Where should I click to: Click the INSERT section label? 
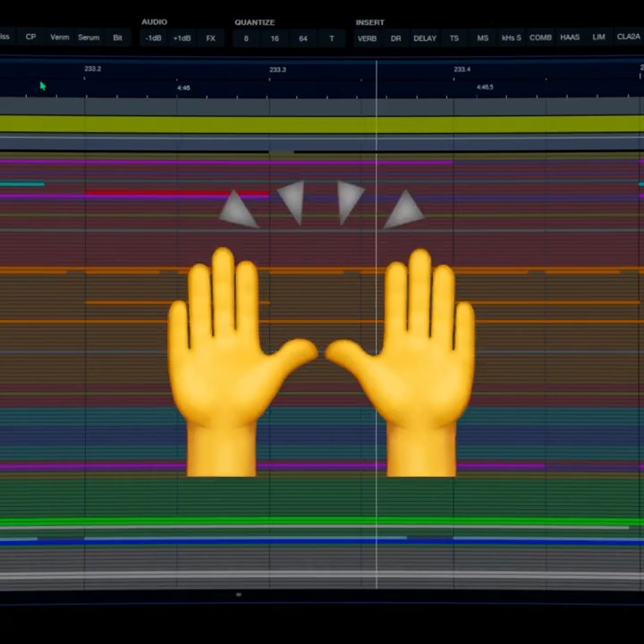pos(370,22)
